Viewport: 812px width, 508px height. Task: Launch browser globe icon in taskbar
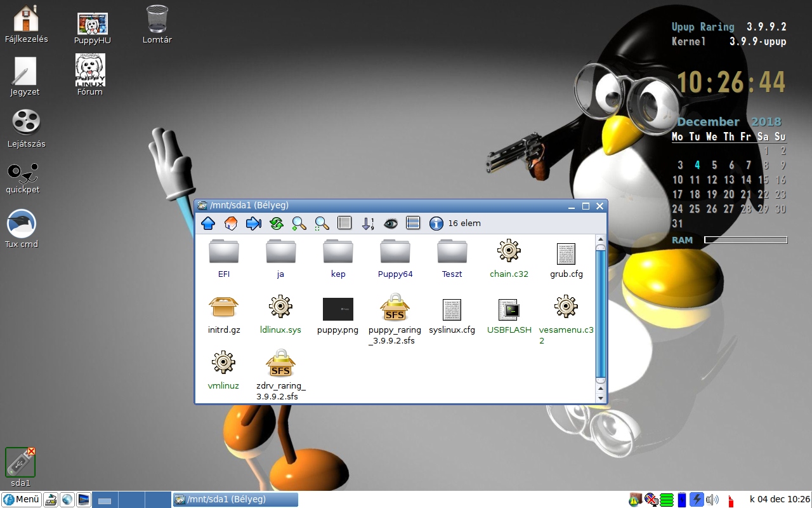pyautogui.click(x=67, y=500)
